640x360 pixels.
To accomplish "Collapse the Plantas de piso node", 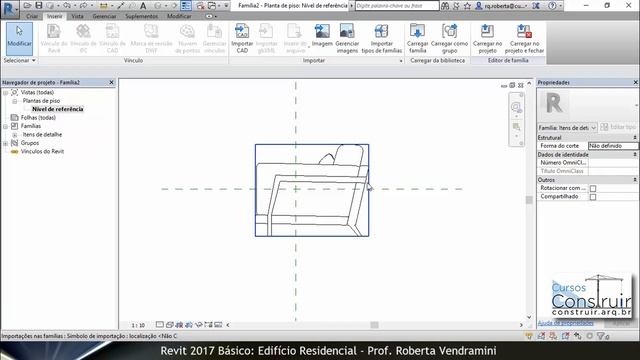I will [x=15, y=101].
